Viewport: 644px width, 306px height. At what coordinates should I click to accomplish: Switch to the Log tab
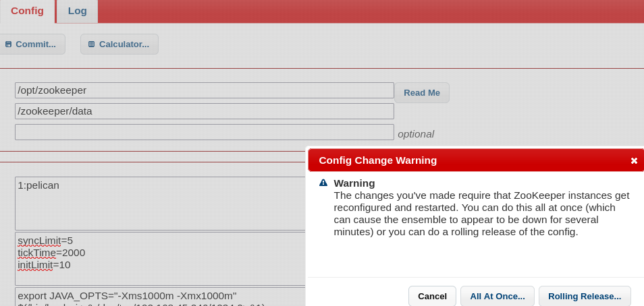coord(78,11)
